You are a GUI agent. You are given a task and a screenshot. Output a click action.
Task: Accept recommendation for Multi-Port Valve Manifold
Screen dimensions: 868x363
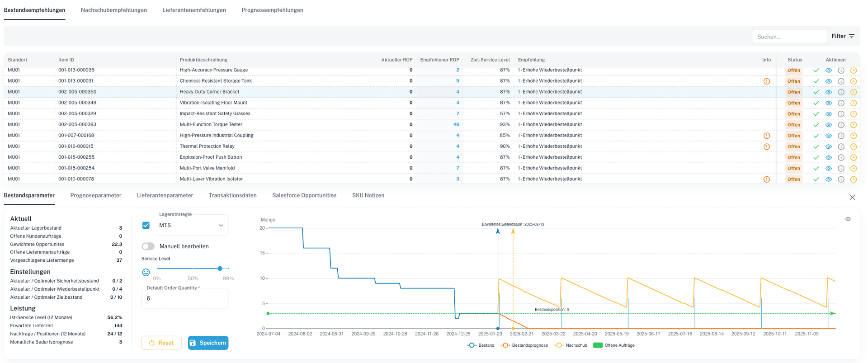pyautogui.click(x=816, y=169)
